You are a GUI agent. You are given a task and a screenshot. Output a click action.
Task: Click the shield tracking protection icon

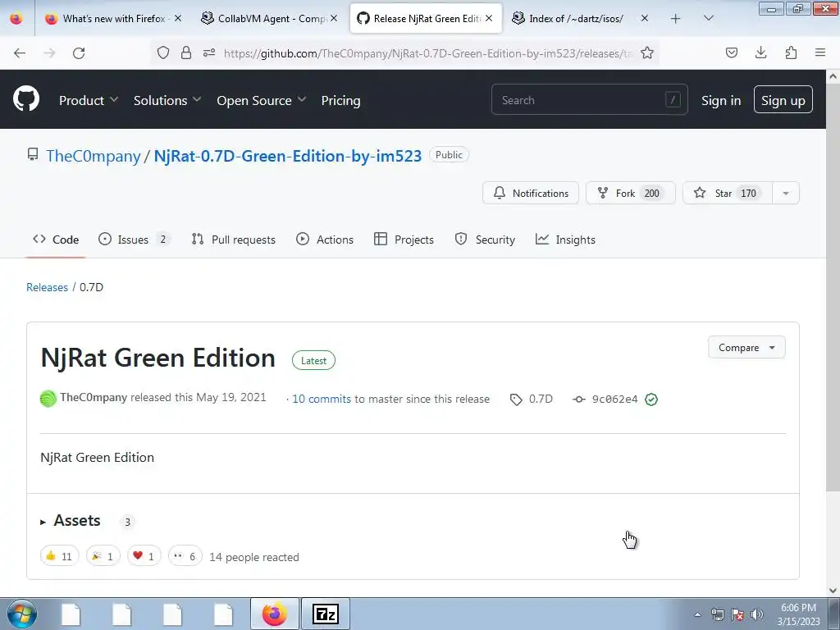click(x=163, y=52)
